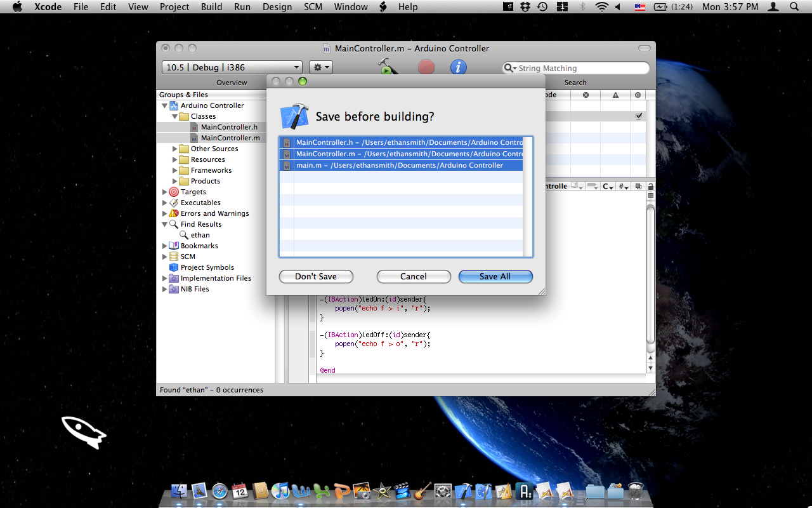Screen dimensions: 812x508
Task: Expand the Frameworks folder
Action: [175, 170]
